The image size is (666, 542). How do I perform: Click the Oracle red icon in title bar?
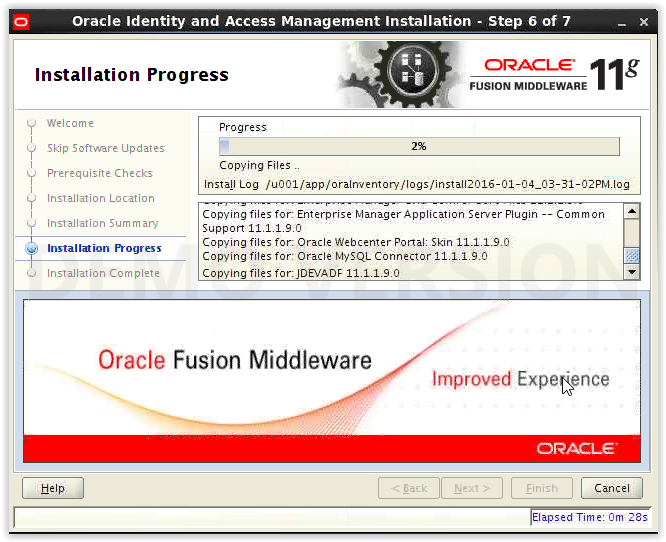[x=21, y=22]
